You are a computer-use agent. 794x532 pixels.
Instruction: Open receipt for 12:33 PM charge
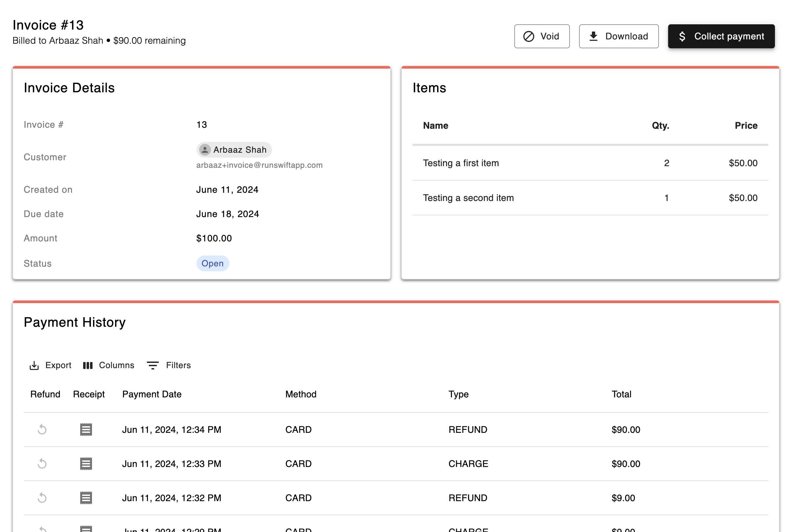click(x=86, y=463)
